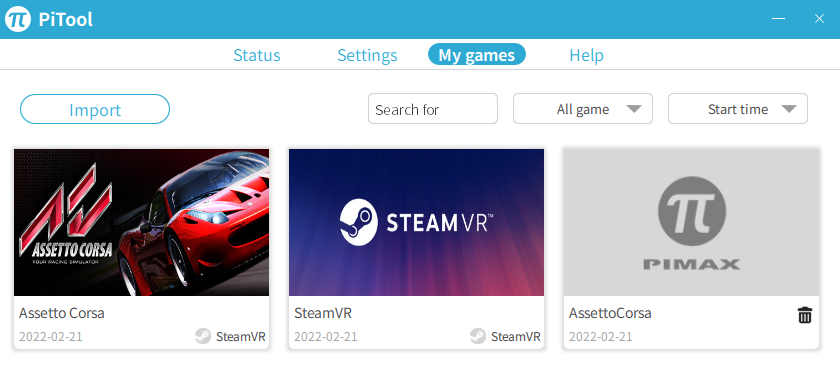The image size is (840, 365).
Task: Click the PiTool title text
Action: (x=65, y=20)
